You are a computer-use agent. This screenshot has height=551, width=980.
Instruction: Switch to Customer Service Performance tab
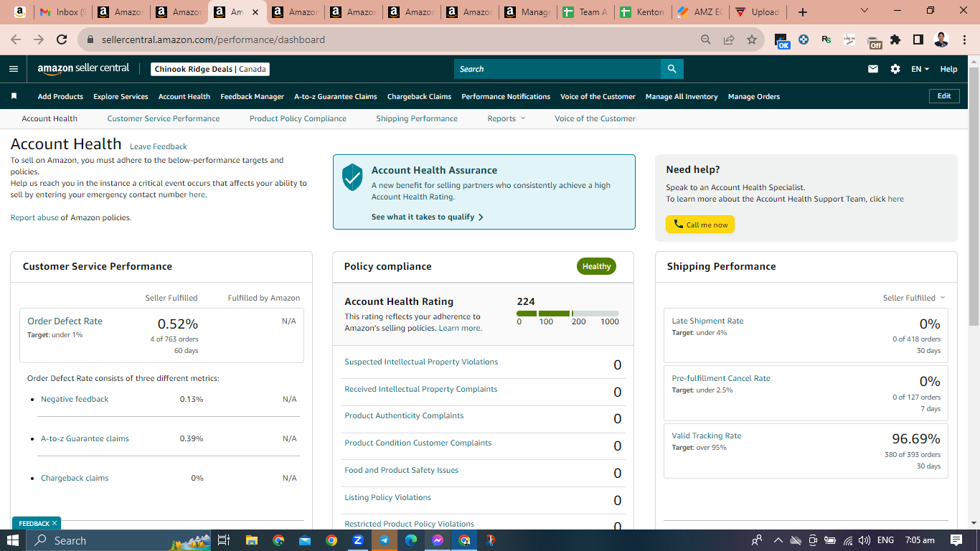pos(164,118)
